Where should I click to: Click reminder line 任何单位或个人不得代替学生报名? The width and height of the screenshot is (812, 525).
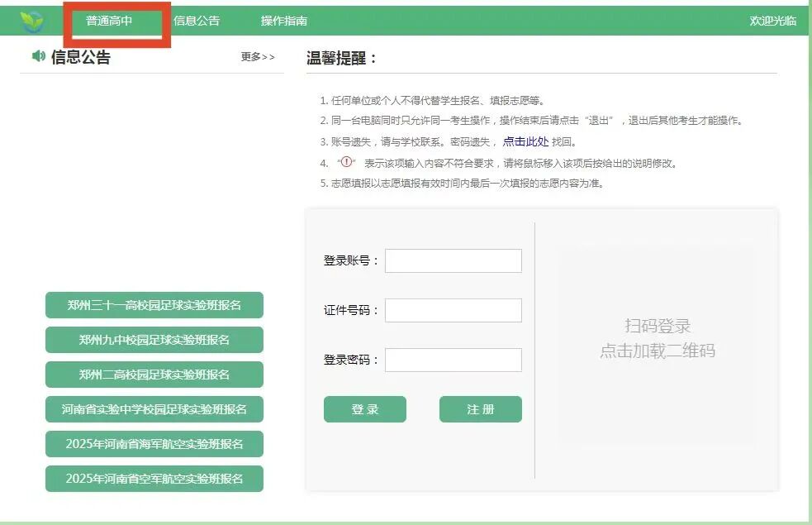point(432,100)
